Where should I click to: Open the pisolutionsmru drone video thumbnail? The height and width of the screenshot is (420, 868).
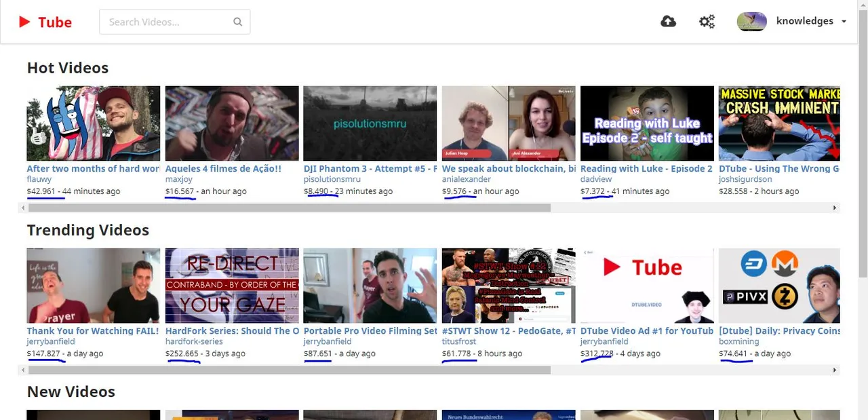(x=370, y=123)
